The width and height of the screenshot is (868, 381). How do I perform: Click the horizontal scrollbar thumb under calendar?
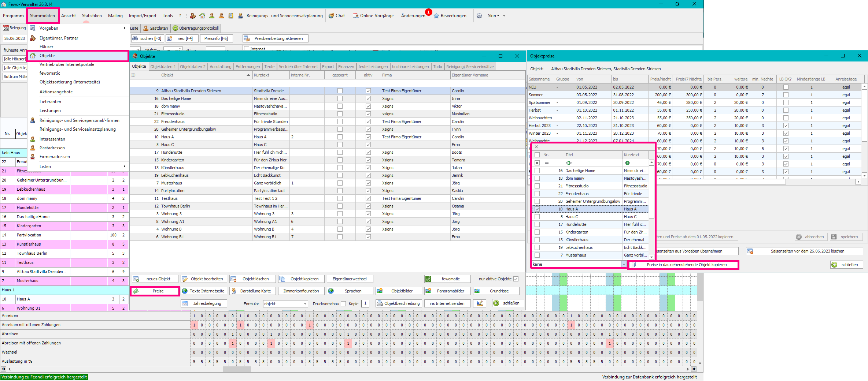(x=237, y=369)
